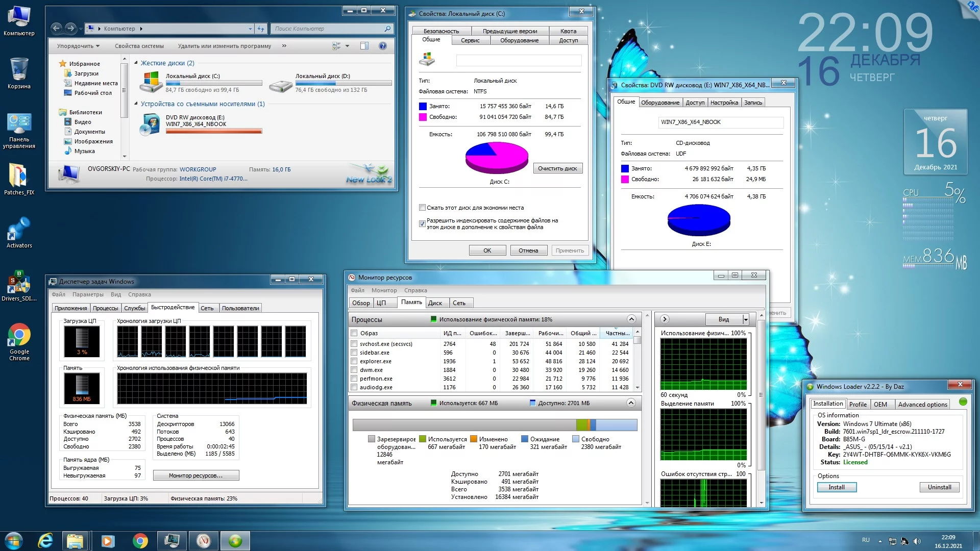Collapse the Processes section in Resource Monitor
This screenshot has width=980, height=551.
click(631, 319)
